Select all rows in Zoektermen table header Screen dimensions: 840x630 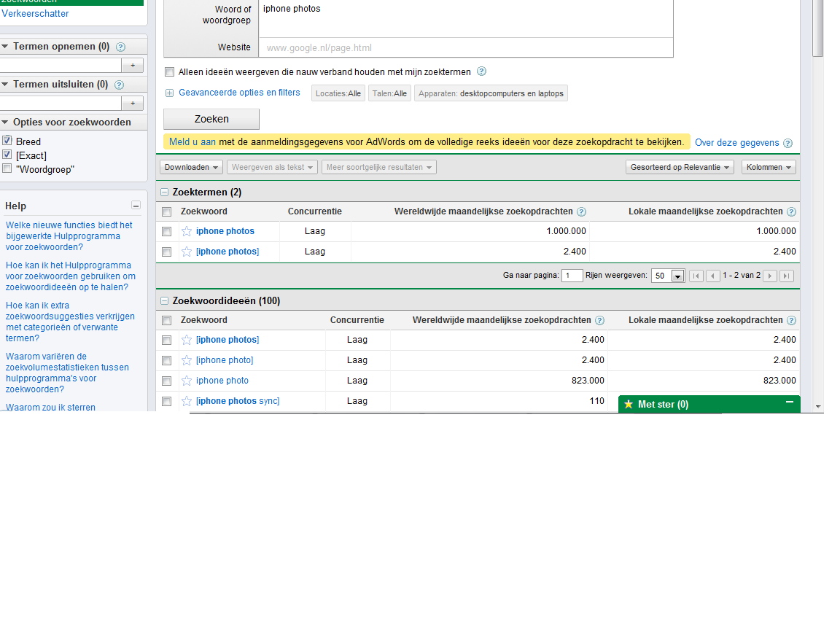[x=166, y=212]
